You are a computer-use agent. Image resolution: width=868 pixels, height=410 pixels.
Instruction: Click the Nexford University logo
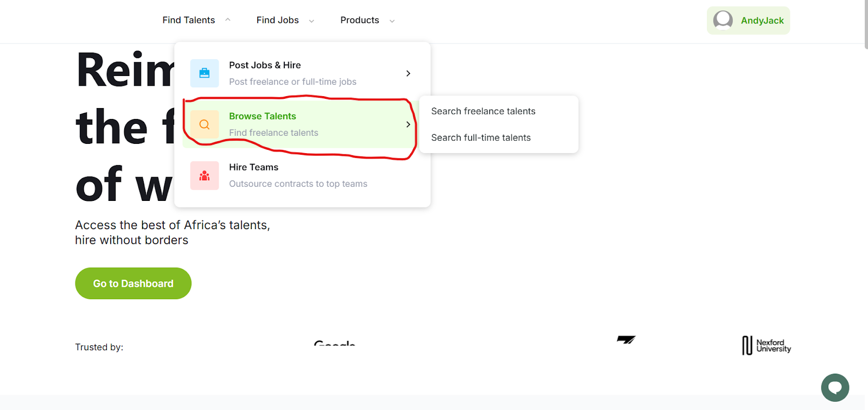coord(766,345)
